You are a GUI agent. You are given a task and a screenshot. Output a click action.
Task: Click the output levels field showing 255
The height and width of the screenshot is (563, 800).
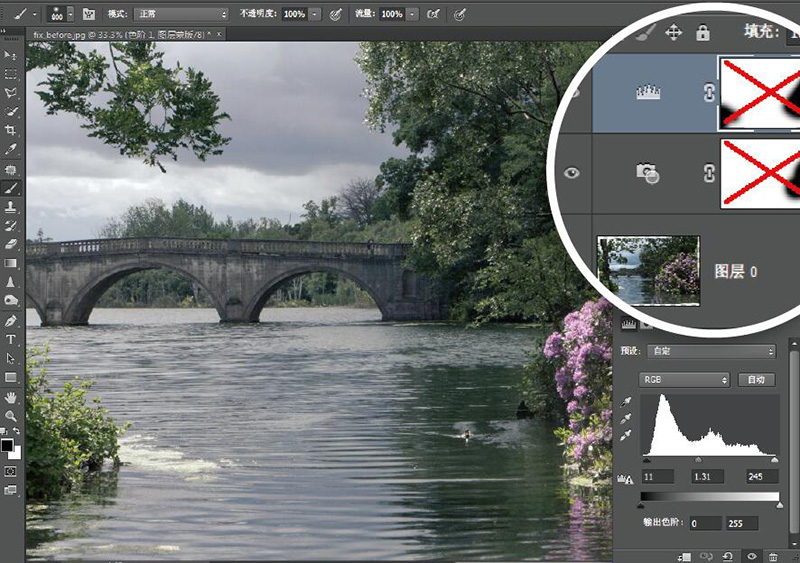(742, 523)
